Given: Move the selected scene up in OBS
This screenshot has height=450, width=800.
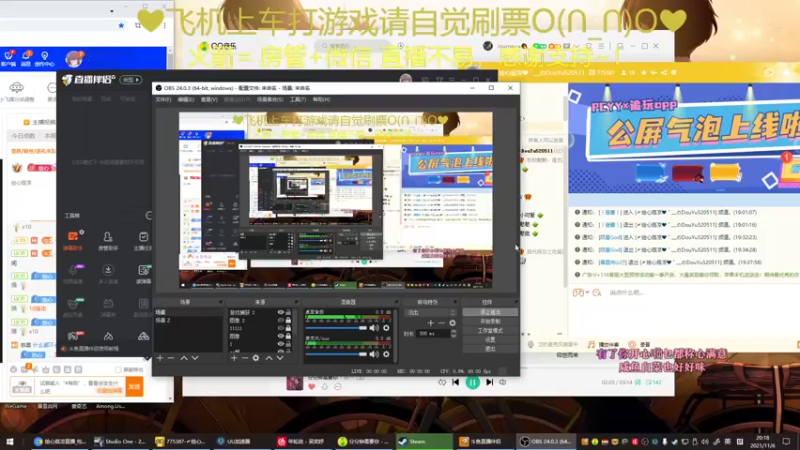Looking at the screenshot, I should click(x=184, y=358).
